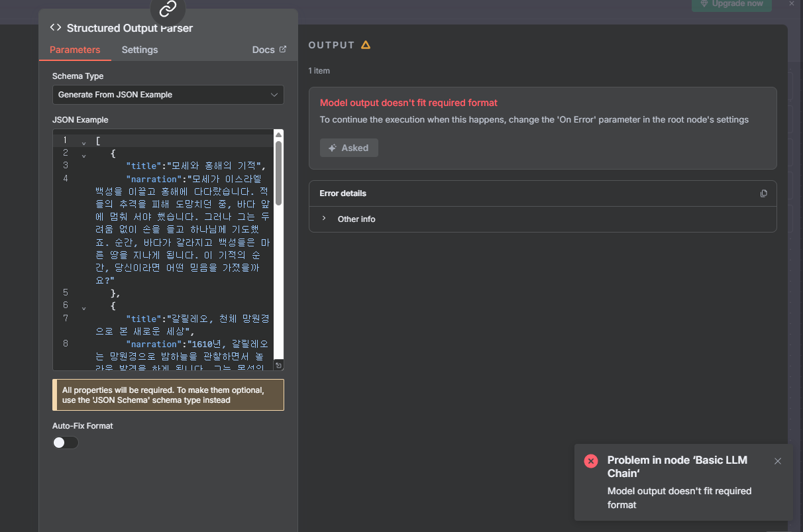Screen dimensions: 803x532
Task: Click the red error icon in toast
Action: coord(591,461)
